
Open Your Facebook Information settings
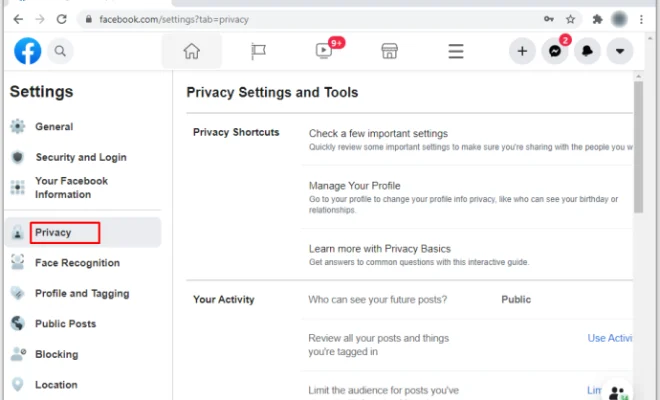pos(72,187)
